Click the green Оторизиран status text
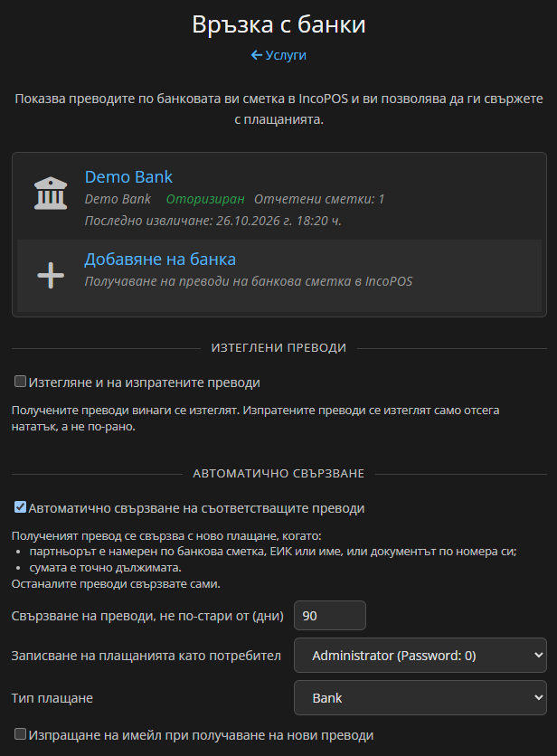This screenshot has height=756, width=557. tap(205, 199)
